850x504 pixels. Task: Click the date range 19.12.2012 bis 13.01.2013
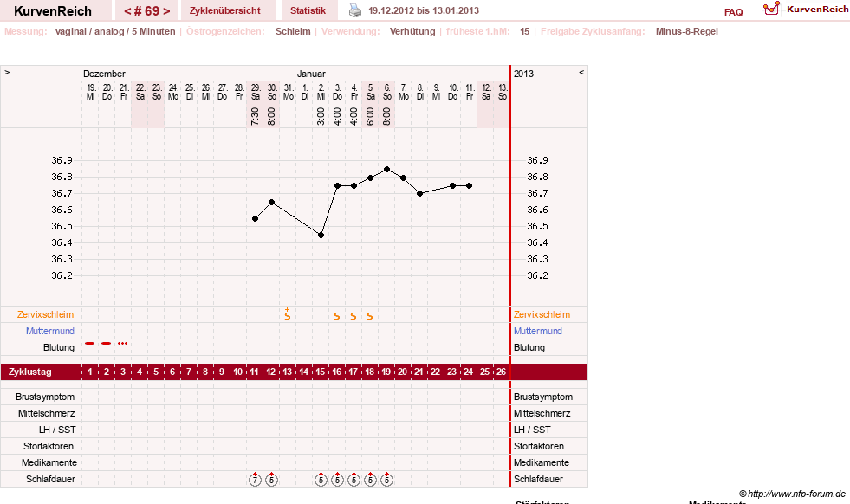(424, 10)
